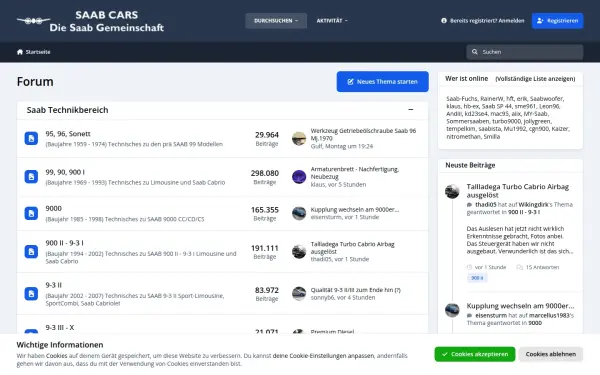Open Talladega Turbo Cabrio topic in forum list
Viewport: 600px width, 375px height.
[x=352, y=248]
